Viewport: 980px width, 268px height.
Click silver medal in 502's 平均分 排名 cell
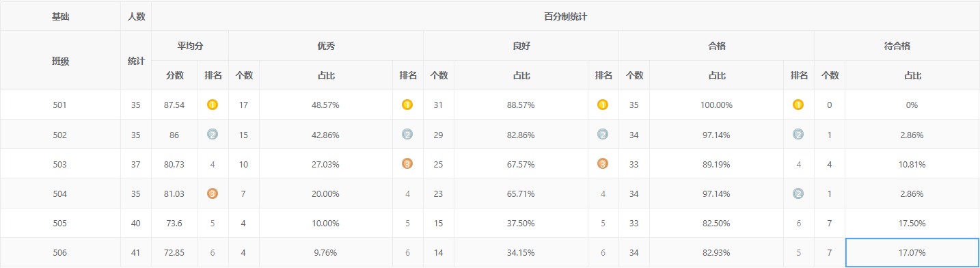pyautogui.click(x=213, y=135)
